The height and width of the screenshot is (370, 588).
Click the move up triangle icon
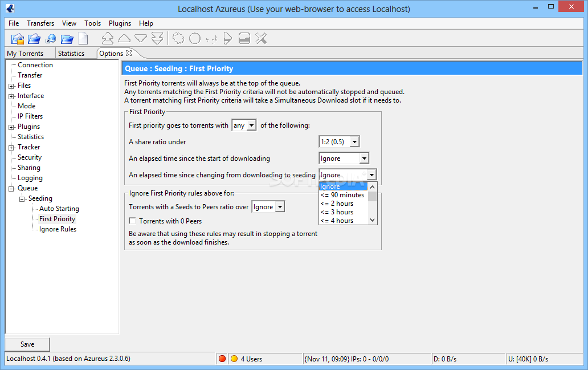click(x=124, y=38)
